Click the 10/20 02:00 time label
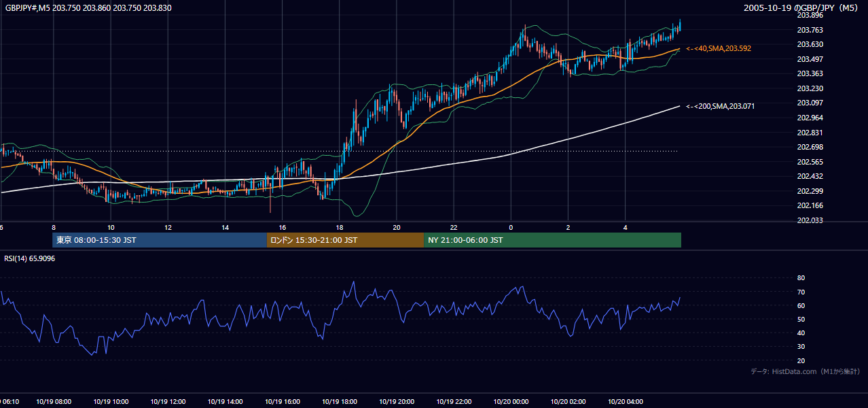Screen dimensions: 868x408 click(x=568, y=401)
